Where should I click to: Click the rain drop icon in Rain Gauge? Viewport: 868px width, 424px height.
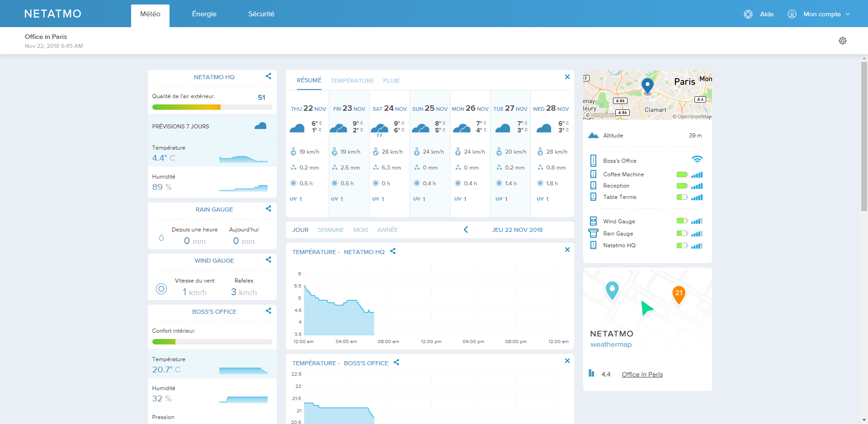(x=161, y=238)
